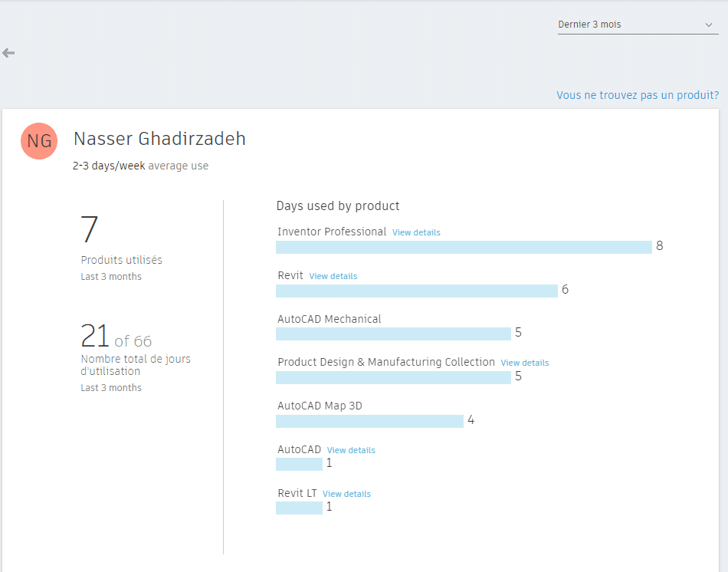Click the Revit LT usage bar
This screenshot has height=572, width=728.
coord(299,508)
